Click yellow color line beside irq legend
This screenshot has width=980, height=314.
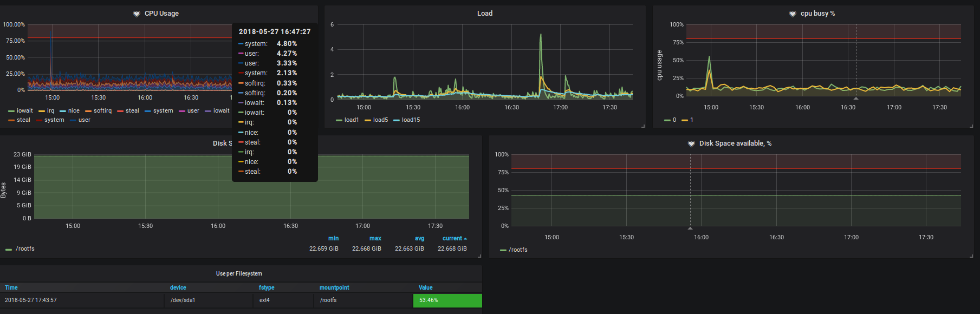tap(42, 111)
